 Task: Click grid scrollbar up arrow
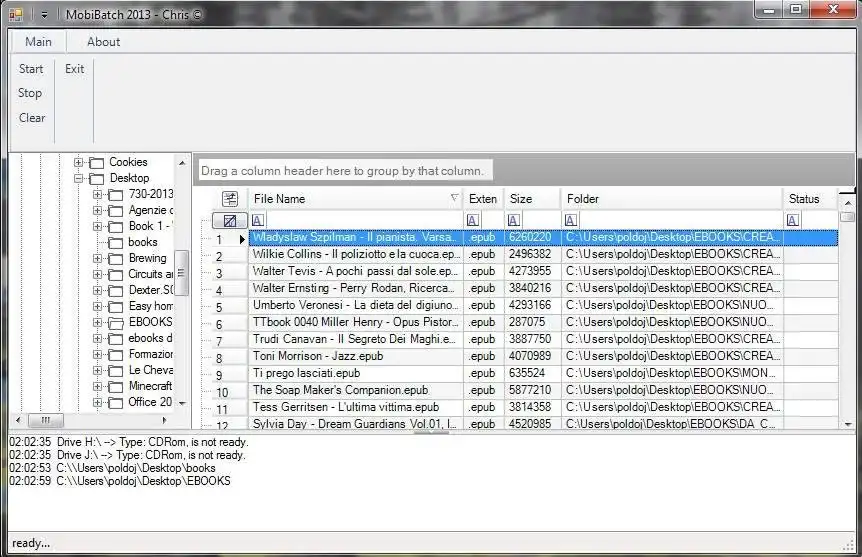(x=848, y=203)
